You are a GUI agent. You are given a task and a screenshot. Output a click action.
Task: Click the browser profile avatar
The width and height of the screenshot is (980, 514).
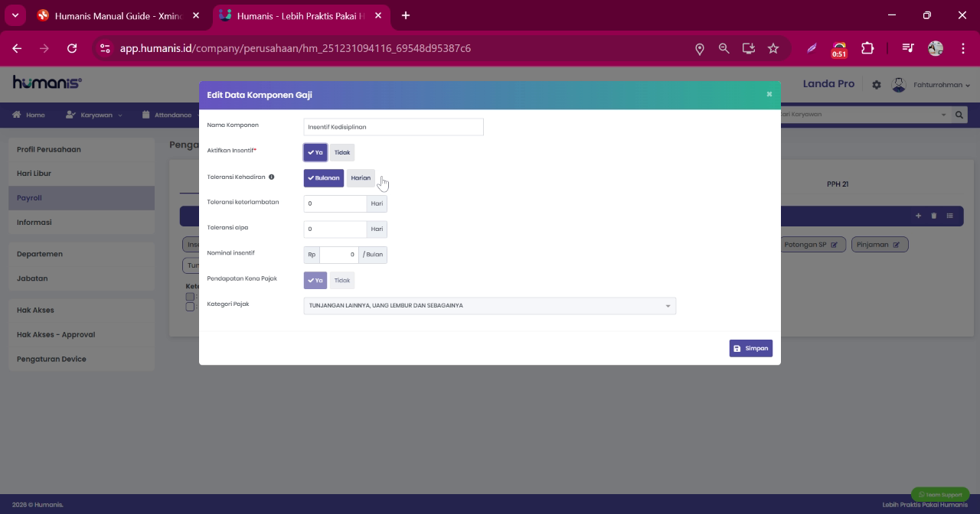pyautogui.click(x=936, y=48)
